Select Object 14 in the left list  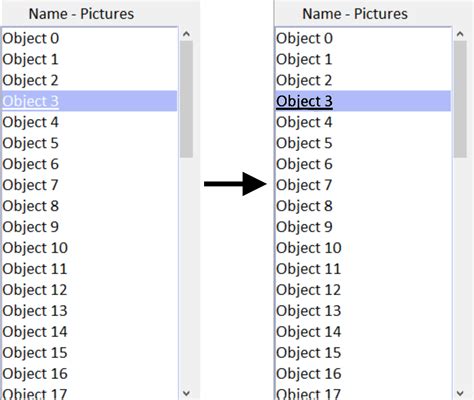tap(89, 332)
